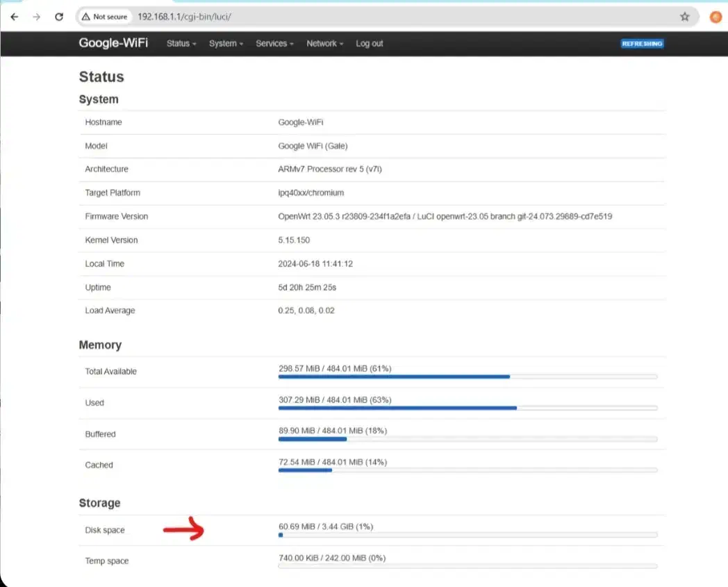
Task: Open the Status dropdown menu
Action: pos(181,44)
